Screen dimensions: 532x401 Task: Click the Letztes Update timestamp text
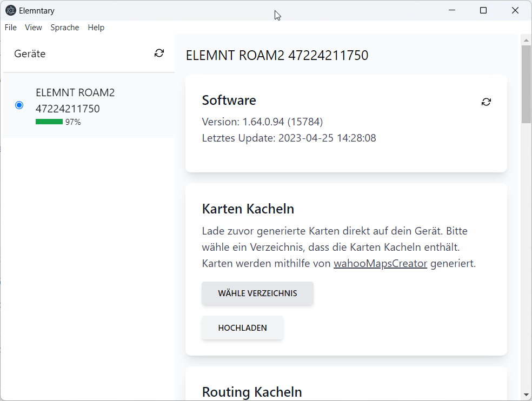click(289, 138)
